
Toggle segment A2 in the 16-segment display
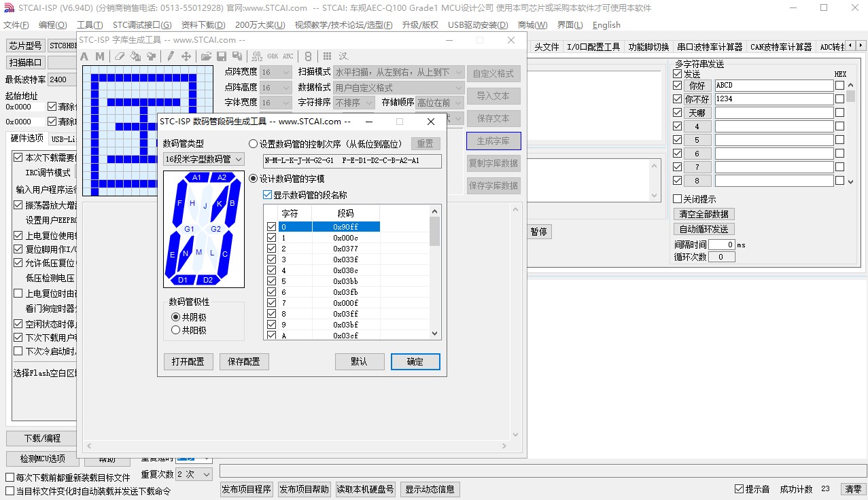click(x=222, y=177)
